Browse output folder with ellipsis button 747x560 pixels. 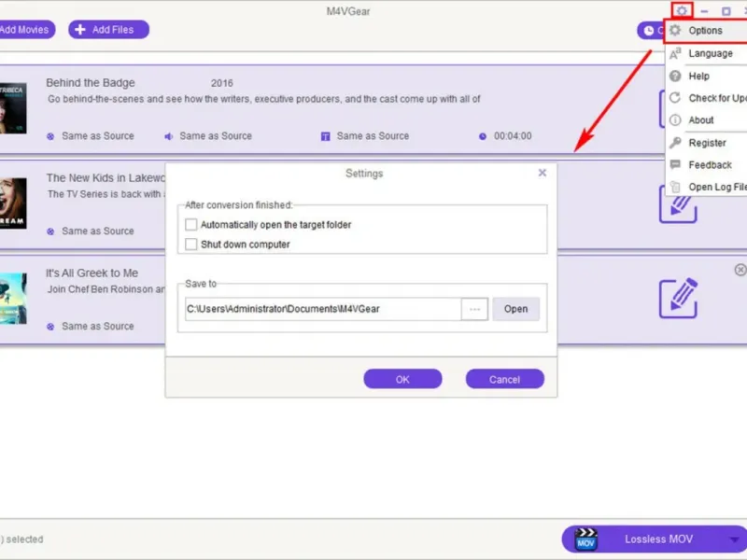pyautogui.click(x=474, y=309)
